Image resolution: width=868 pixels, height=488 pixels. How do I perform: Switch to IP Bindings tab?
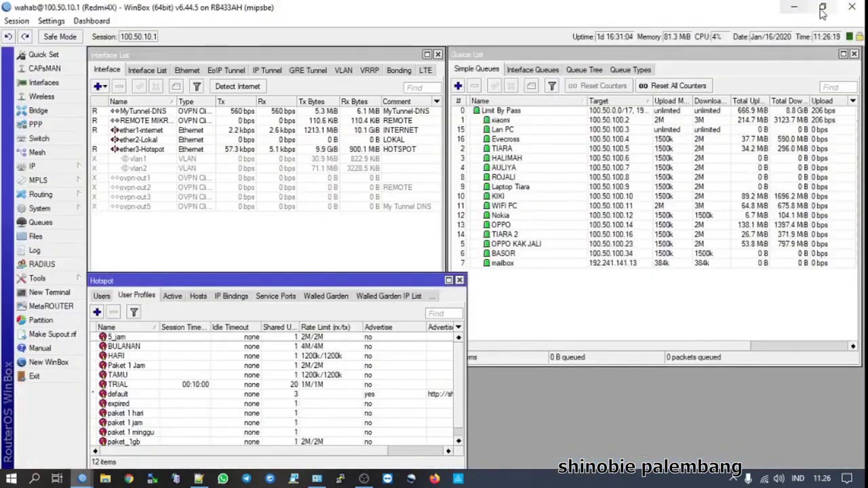(231, 296)
